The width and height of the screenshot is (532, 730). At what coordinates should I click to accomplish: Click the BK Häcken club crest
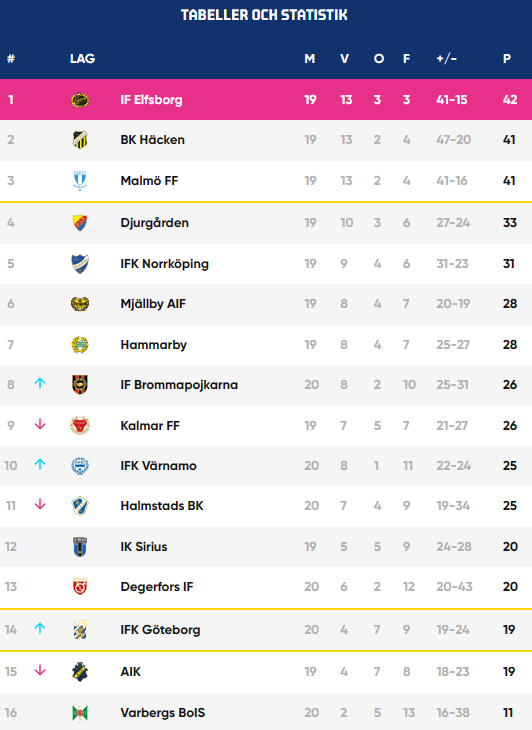[80, 140]
